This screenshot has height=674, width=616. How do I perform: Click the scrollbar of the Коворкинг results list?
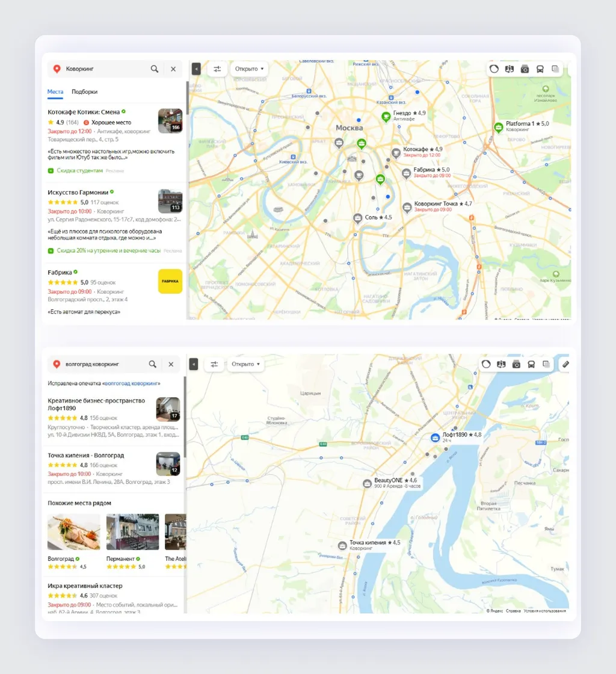(187, 97)
